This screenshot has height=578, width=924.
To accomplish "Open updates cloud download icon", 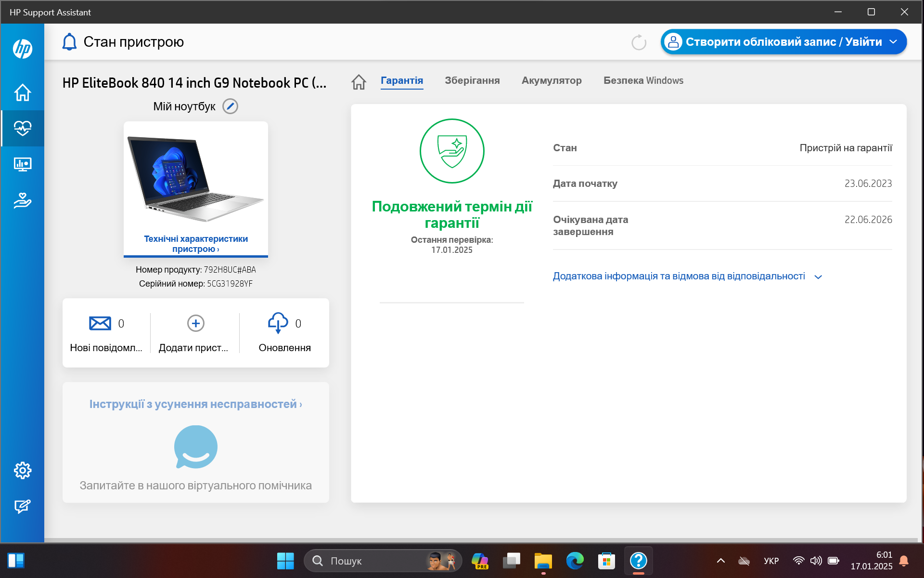I will (x=278, y=323).
